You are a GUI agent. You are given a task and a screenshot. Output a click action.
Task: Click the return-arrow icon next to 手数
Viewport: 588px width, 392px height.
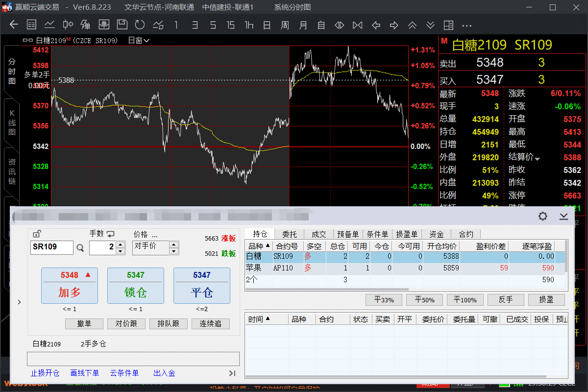click(110, 234)
